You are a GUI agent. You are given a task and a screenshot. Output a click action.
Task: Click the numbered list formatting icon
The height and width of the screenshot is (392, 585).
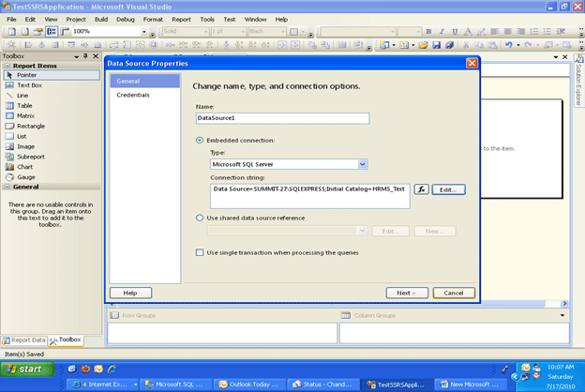click(534, 32)
